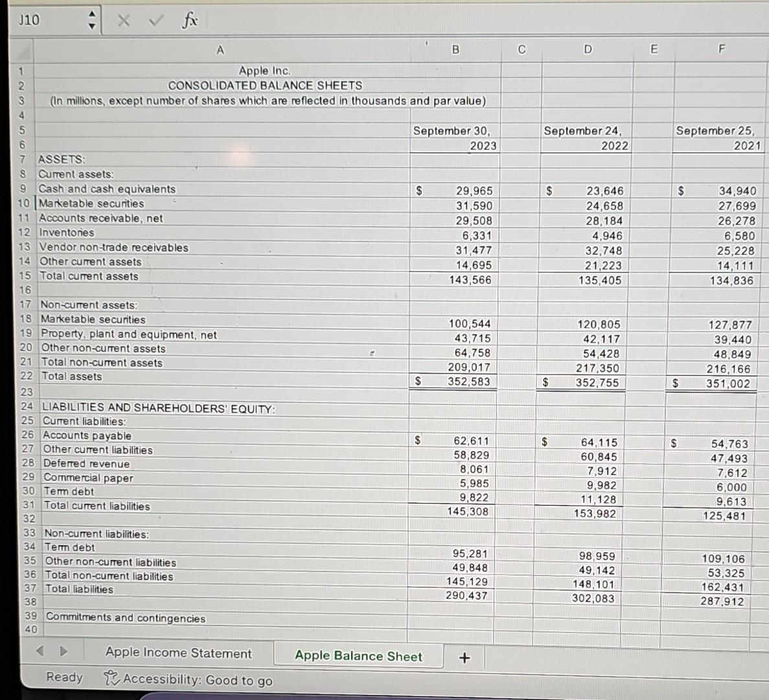Click Other non-current liabilities label
The image size is (769, 700).
tap(110, 562)
